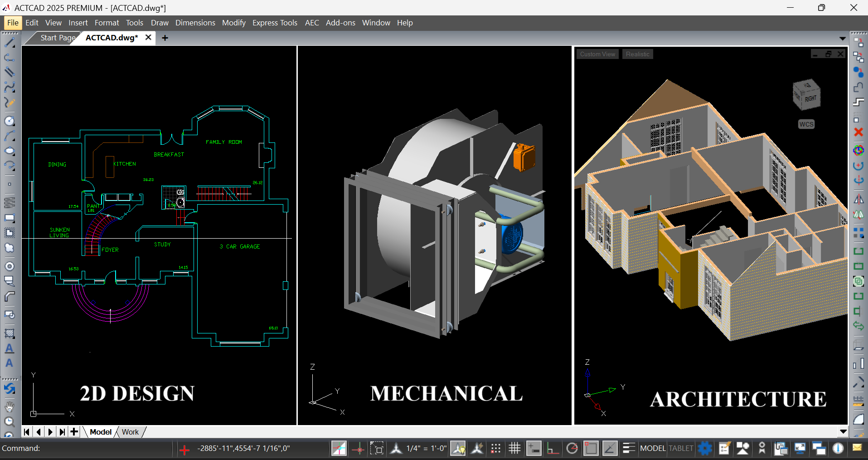The height and width of the screenshot is (460, 868).
Task: Select the Donut ring tool
Action: tap(10, 266)
